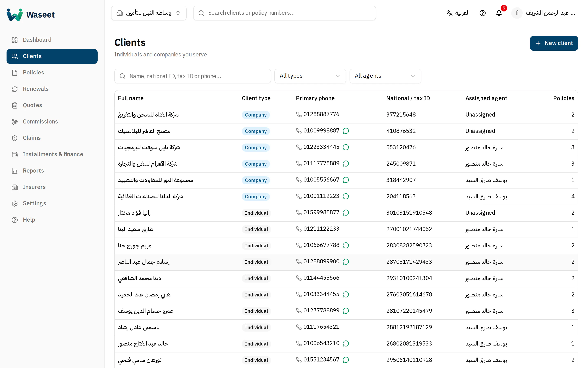The height and width of the screenshot is (368, 588).
Task: Click WhatsApp icon next to 01005556667
Action: click(x=346, y=180)
